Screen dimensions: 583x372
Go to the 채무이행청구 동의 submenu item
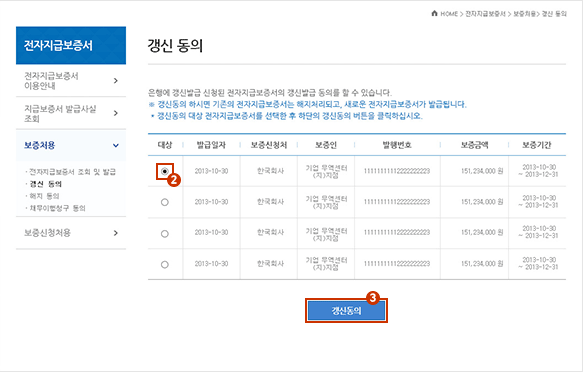(57, 208)
